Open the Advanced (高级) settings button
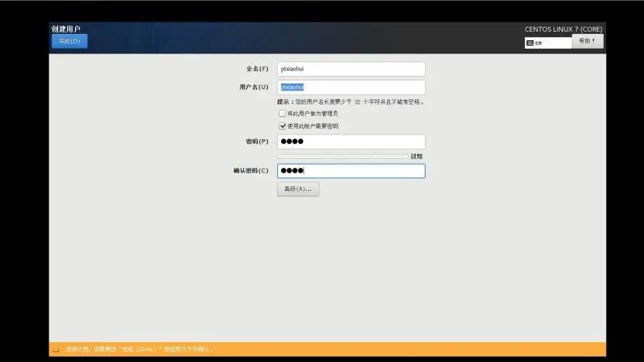Image resolution: width=644 pixels, height=362 pixels. pyautogui.click(x=298, y=190)
